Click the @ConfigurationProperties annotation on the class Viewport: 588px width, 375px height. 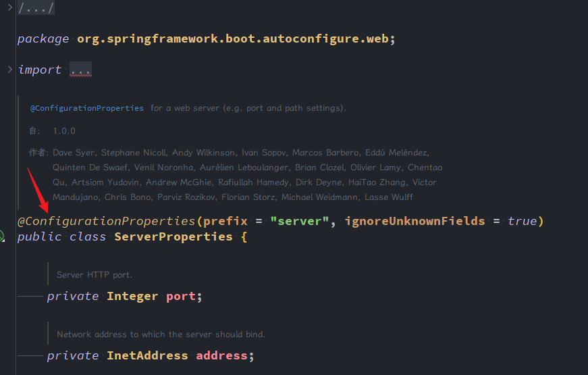point(107,221)
